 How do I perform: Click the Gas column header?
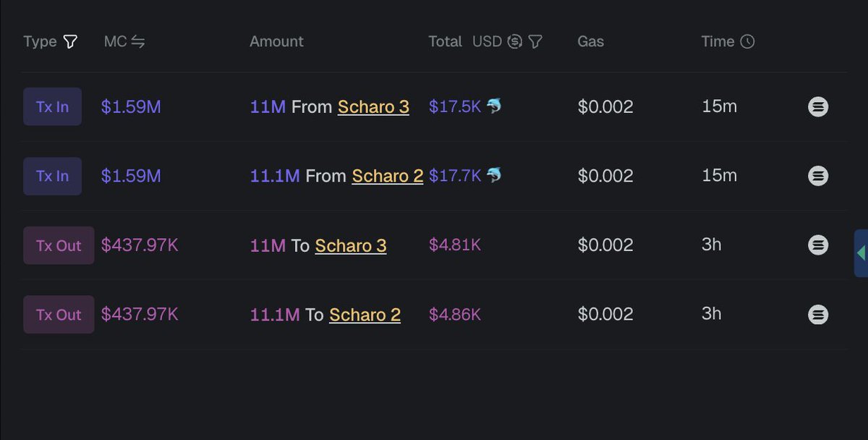(590, 42)
